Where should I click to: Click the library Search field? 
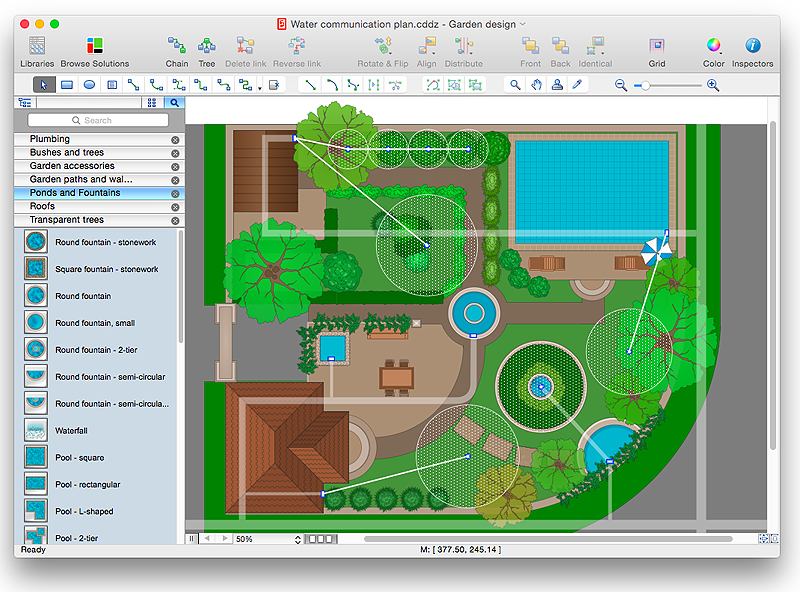pyautogui.click(x=98, y=120)
